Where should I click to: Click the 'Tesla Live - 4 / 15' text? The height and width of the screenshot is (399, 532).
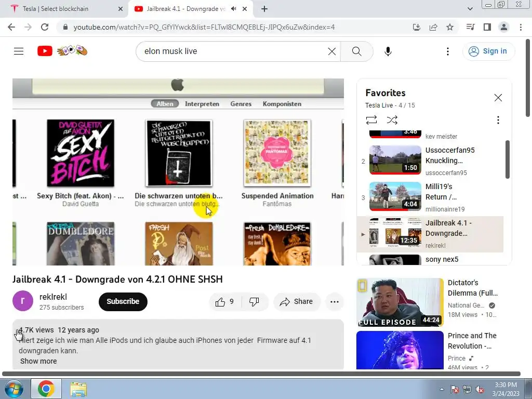click(390, 105)
